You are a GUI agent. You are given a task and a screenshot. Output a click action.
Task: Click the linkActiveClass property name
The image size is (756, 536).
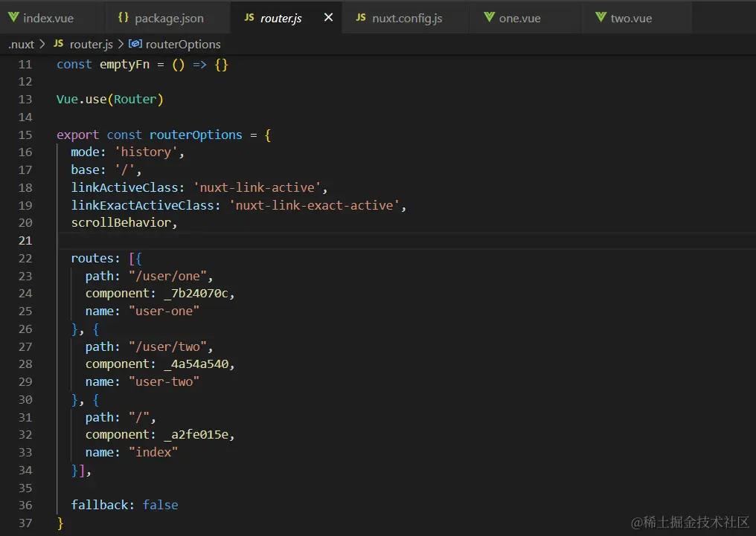pos(124,187)
